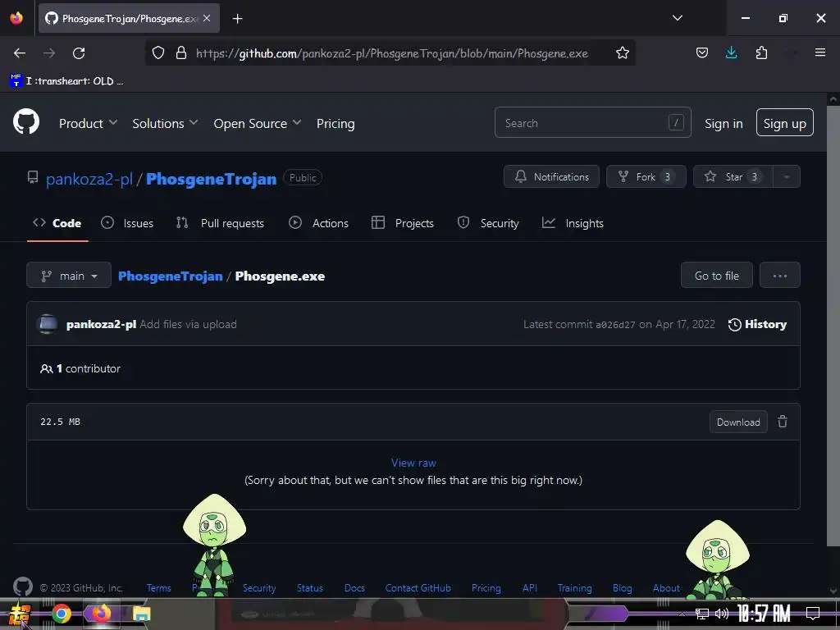Open the footer Terms link
Screen dimensions: 840x630
pos(158,587)
